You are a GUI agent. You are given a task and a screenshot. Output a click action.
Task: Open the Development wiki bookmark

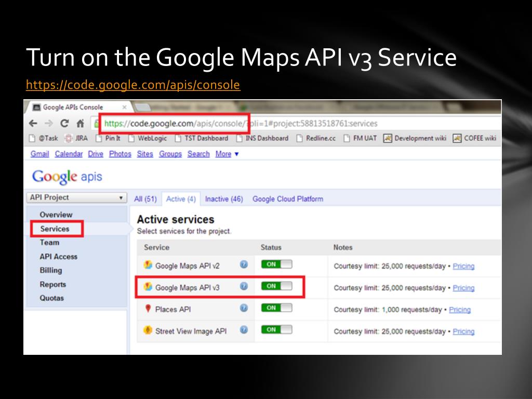[415, 138]
